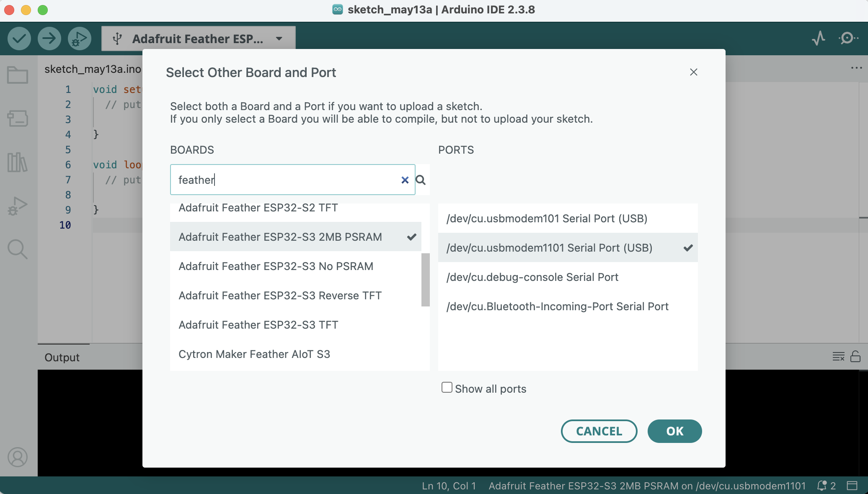The image size is (868, 494).
Task: Open the Search sidebar panel
Action: 18,249
